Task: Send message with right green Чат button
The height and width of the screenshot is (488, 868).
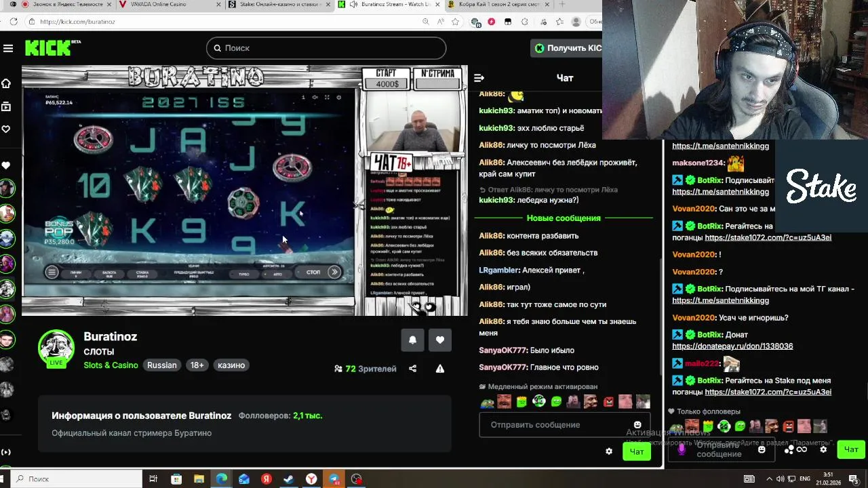Action: coord(851,449)
